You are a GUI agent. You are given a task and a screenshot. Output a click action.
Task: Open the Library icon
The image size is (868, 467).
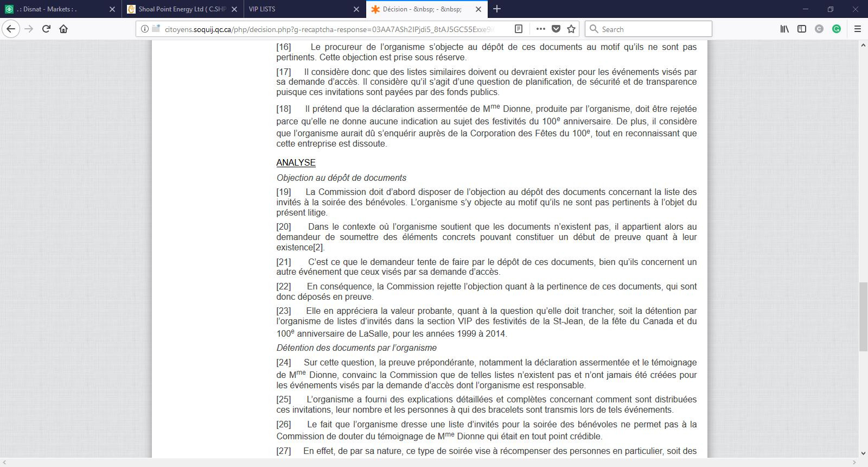pos(784,29)
